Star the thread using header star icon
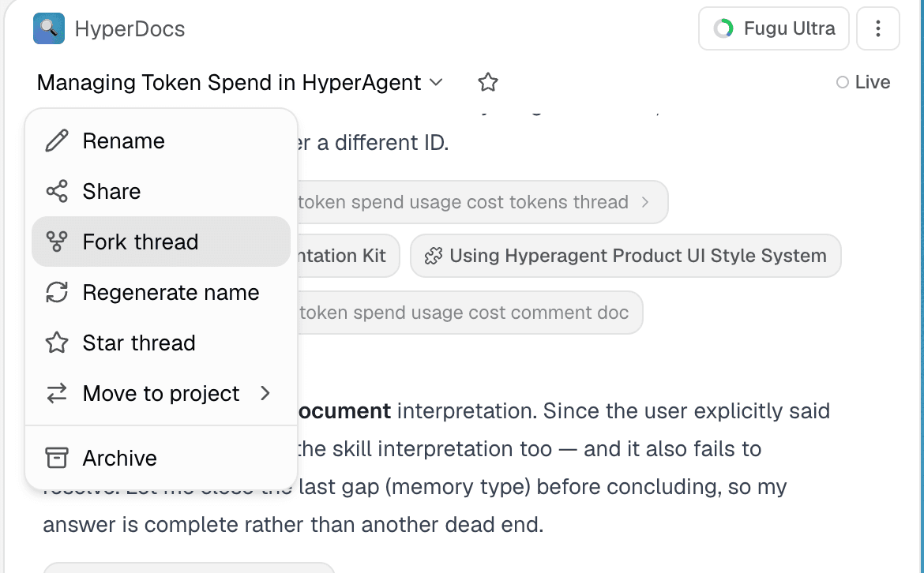The width and height of the screenshot is (924, 573). point(487,82)
